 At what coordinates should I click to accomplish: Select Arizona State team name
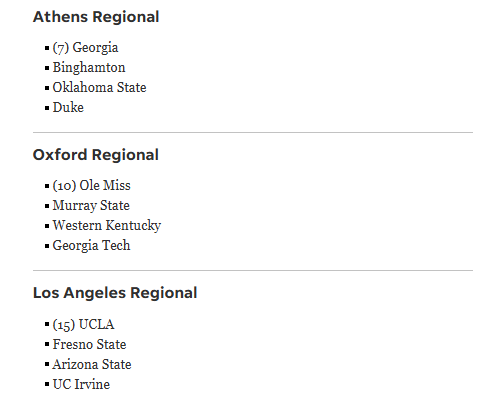point(92,364)
